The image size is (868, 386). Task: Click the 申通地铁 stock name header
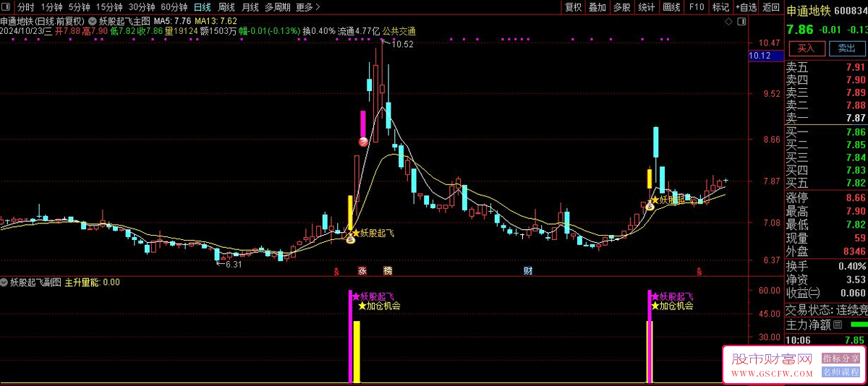808,12
